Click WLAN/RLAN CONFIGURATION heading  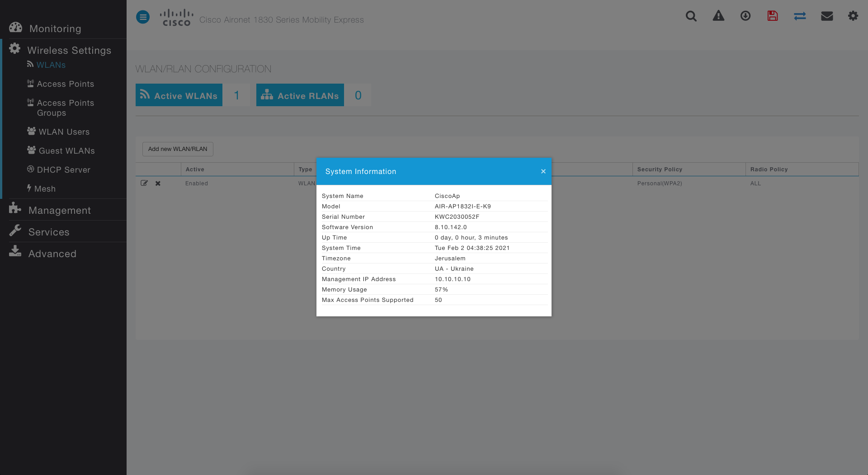203,69
